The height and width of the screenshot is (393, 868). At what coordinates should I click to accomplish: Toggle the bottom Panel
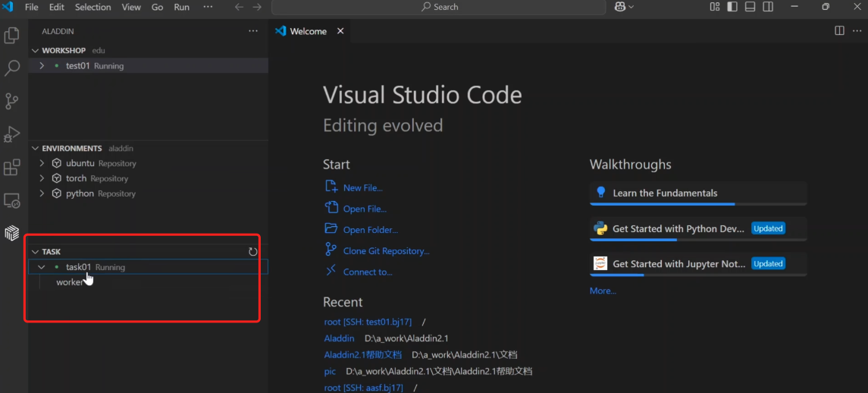[750, 7]
